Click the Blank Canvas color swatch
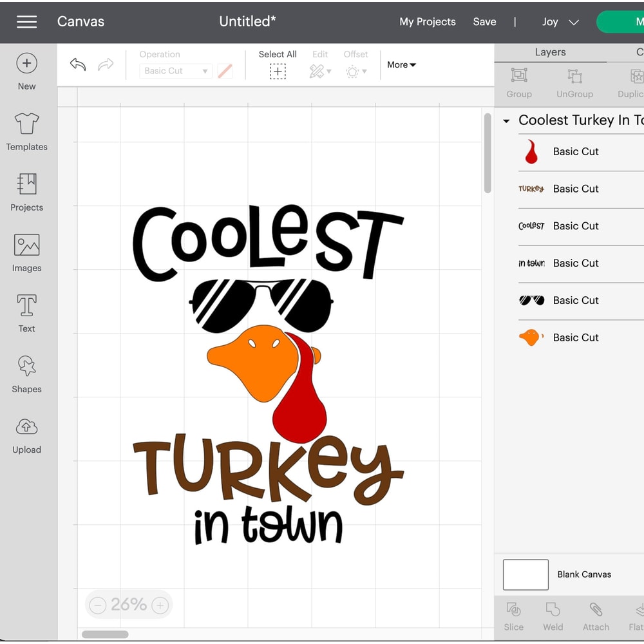The width and height of the screenshot is (644, 644). (x=525, y=574)
